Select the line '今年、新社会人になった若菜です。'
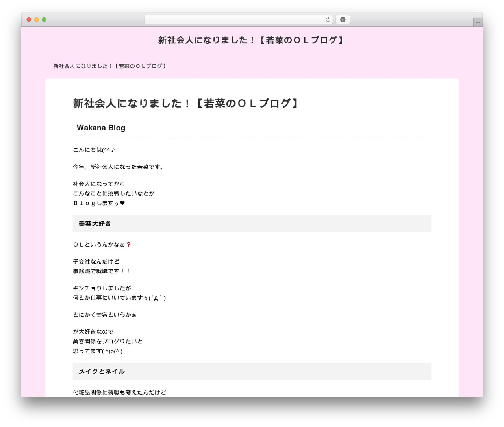Image resolution: width=504 pixels, height=427 pixels. pyautogui.click(x=119, y=167)
